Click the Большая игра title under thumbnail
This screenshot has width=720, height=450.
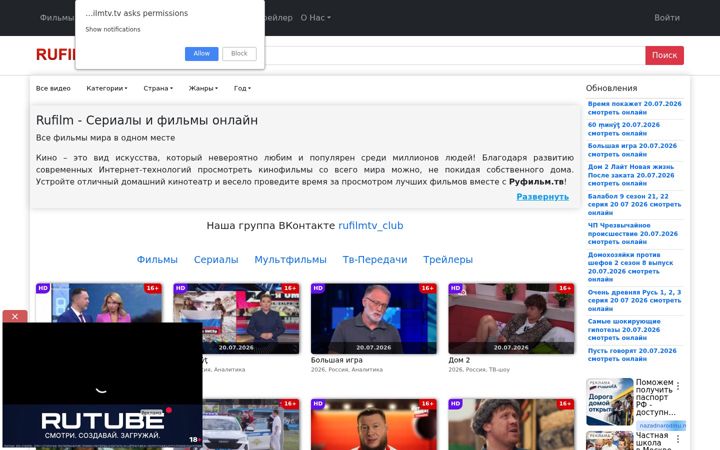[x=337, y=360]
